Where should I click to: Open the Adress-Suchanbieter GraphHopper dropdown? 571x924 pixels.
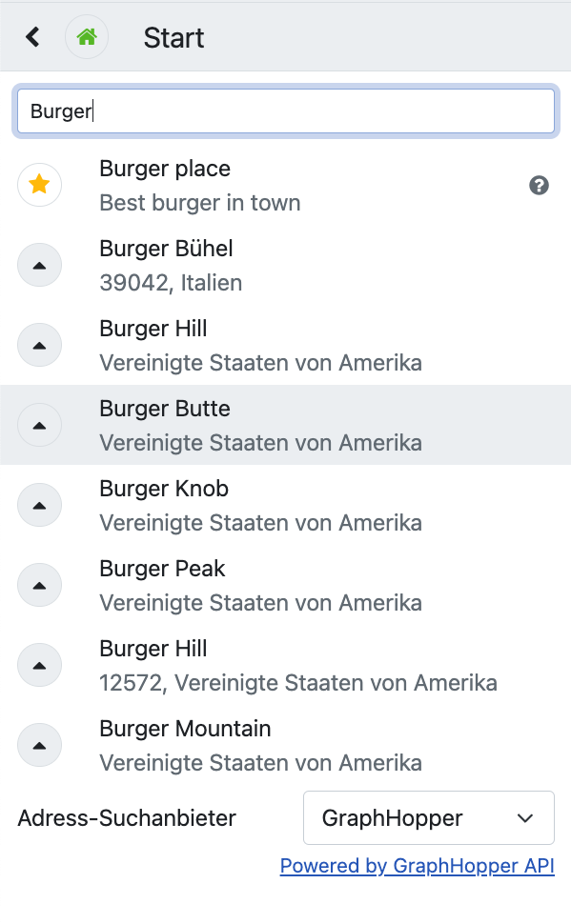(429, 818)
